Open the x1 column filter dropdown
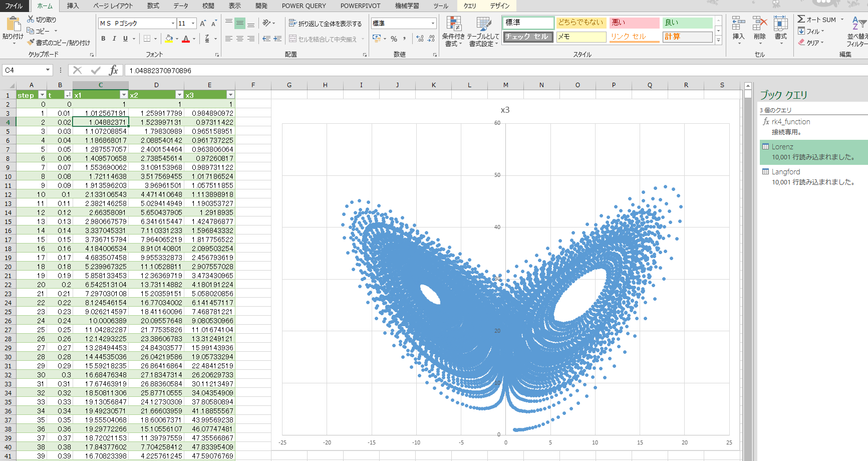Screen dimensions: 868x461 coord(124,95)
